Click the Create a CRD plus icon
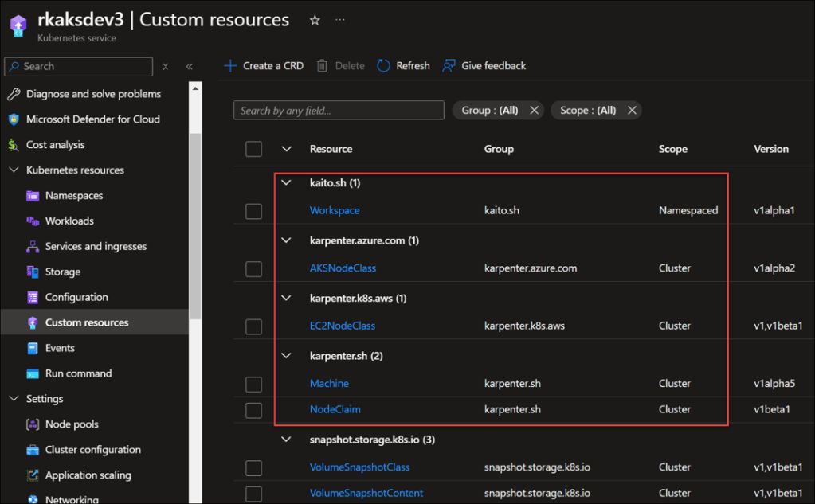Screen dimensions: 815x504 230,66
